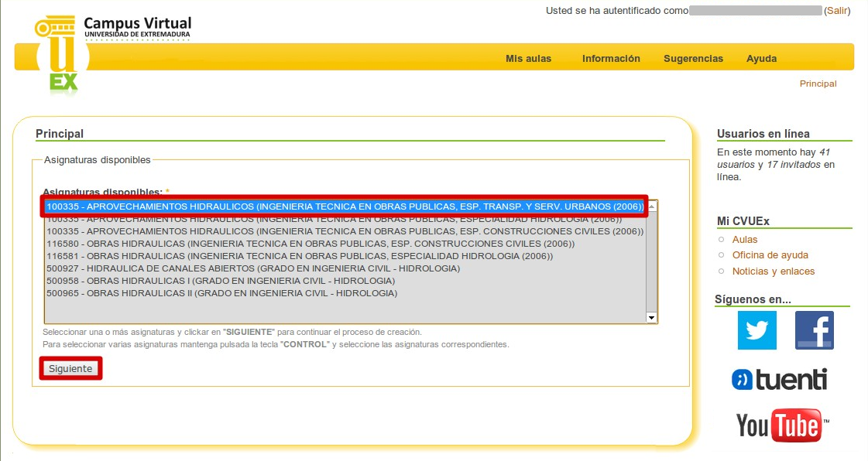Open the Twitter social icon
Screen dimensions: 868x461
(756, 330)
